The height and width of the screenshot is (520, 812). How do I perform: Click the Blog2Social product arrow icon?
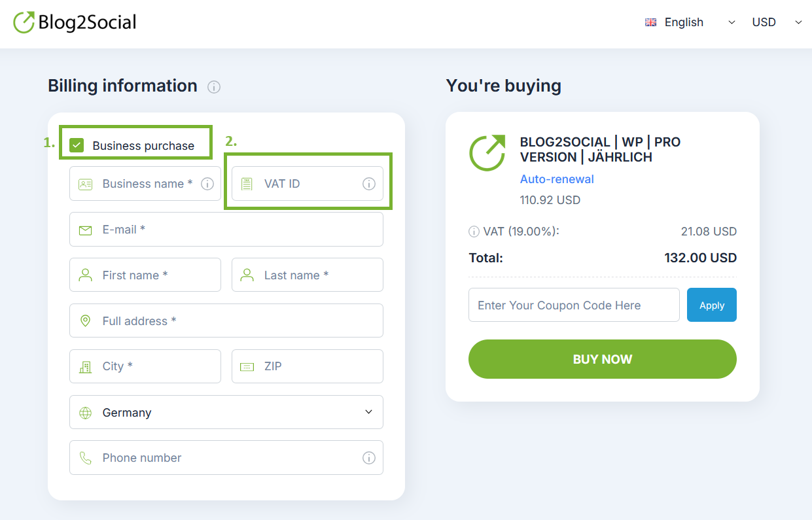pos(487,152)
